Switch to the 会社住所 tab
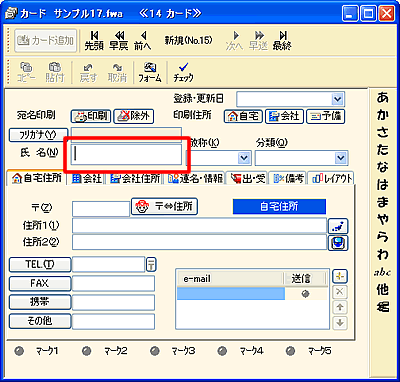400x382 pixels. tap(135, 179)
